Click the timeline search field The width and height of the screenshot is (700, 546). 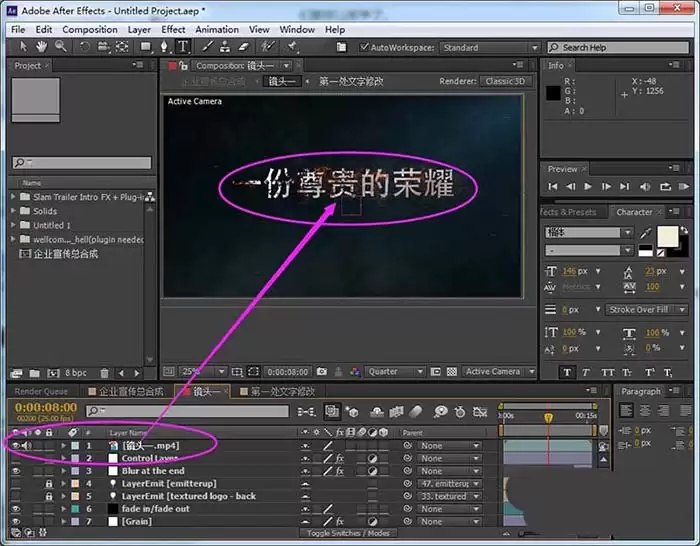coord(188,411)
